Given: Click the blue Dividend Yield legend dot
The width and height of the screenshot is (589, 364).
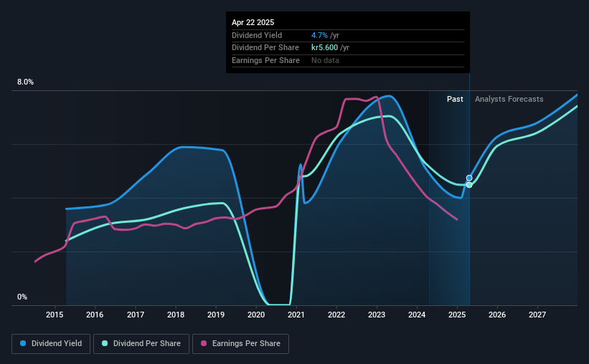Looking at the screenshot, I should [x=23, y=343].
